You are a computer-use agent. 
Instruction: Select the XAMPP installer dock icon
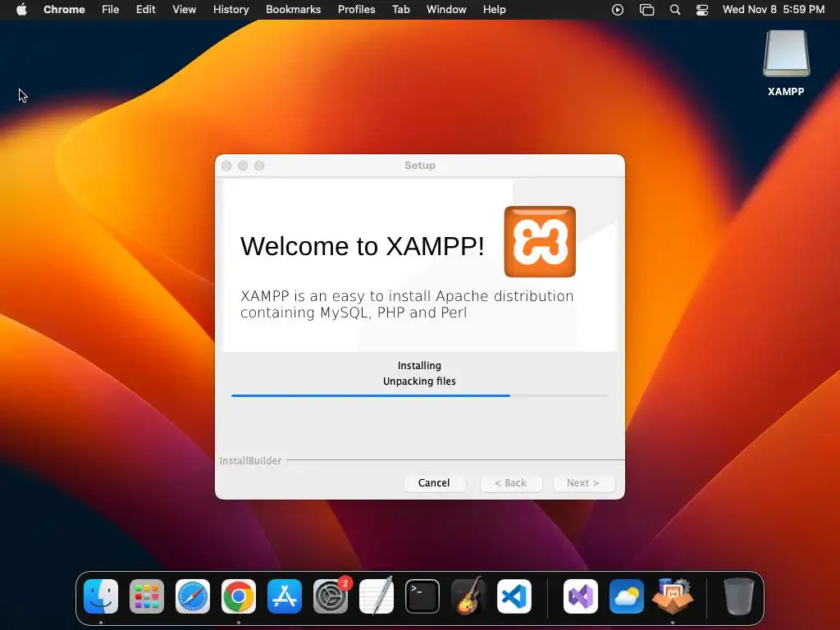pyautogui.click(x=673, y=596)
